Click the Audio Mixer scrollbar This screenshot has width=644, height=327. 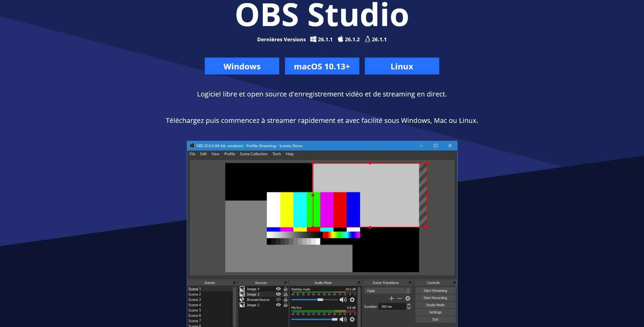(x=359, y=306)
